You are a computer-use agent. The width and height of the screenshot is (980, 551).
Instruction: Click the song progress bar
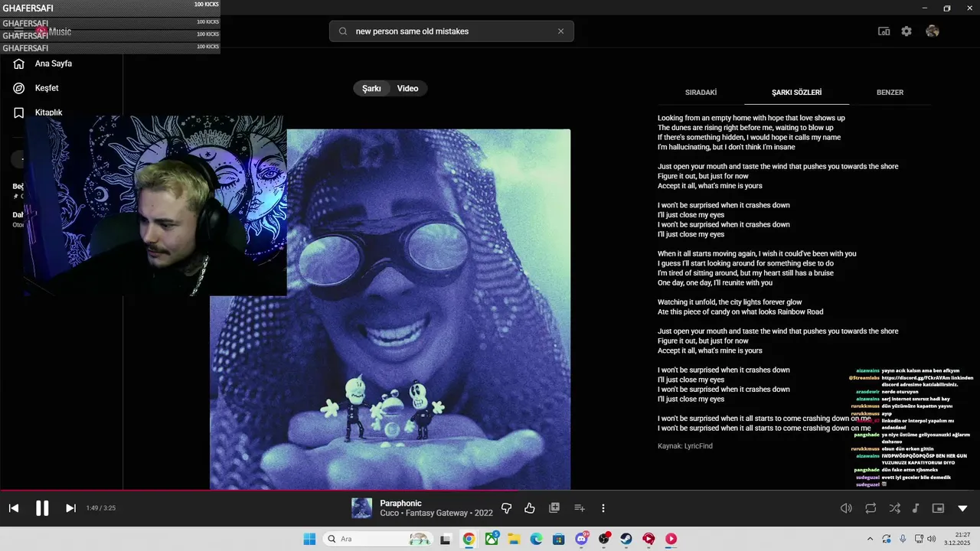pos(490,491)
